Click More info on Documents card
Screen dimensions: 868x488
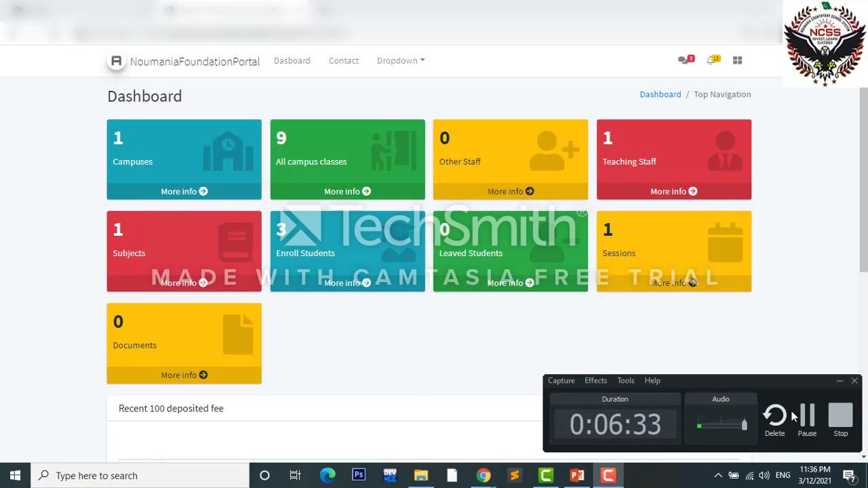click(x=184, y=375)
